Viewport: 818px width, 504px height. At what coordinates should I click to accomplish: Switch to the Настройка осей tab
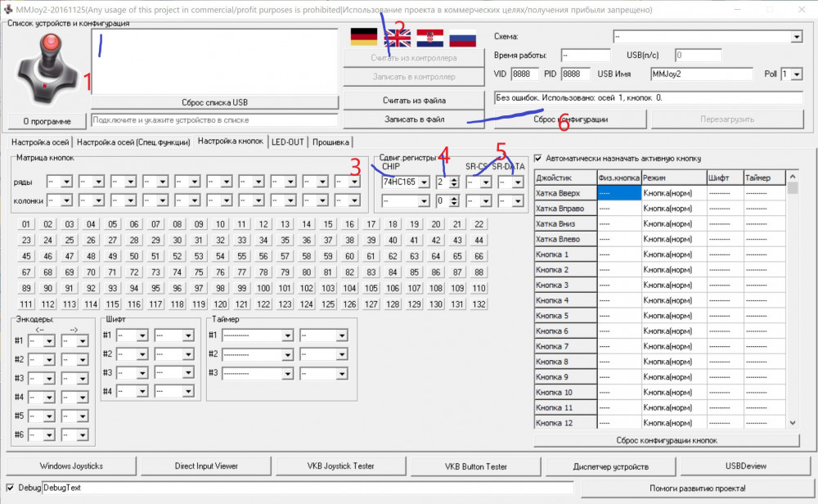pyautogui.click(x=40, y=142)
